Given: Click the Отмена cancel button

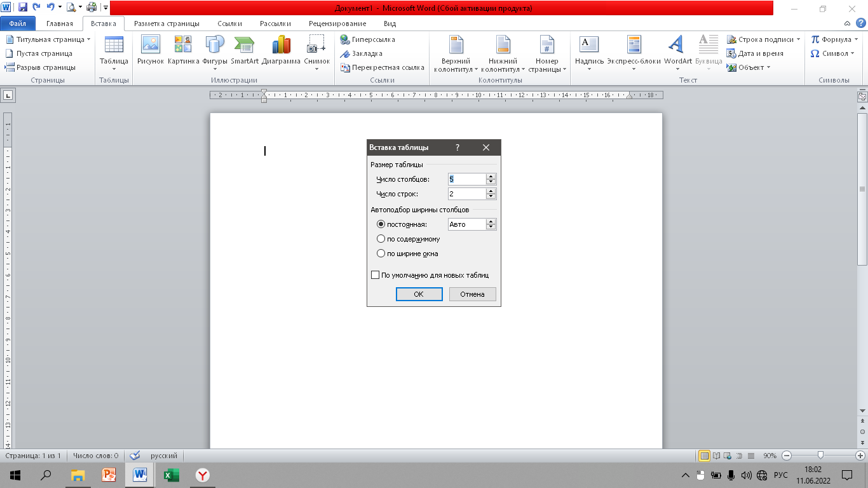Looking at the screenshot, I should click(x=472, y=294).
